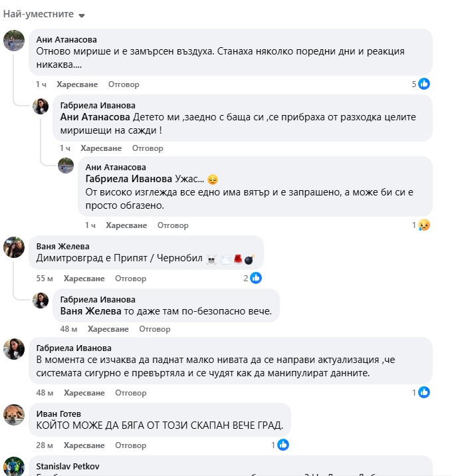This screenshot has height=476, width=452.
Task: Click the like reaction icon showing 5
Action: (424, 84)
